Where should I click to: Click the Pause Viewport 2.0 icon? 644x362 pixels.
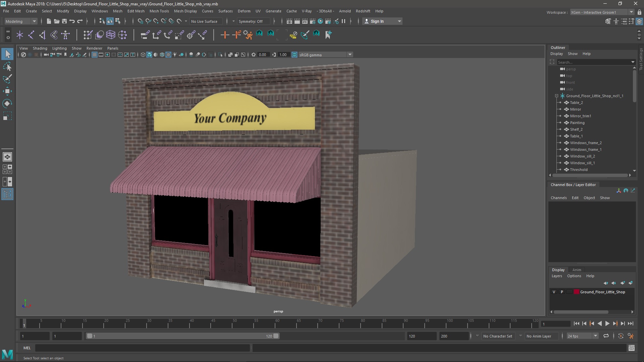point(343,21)
